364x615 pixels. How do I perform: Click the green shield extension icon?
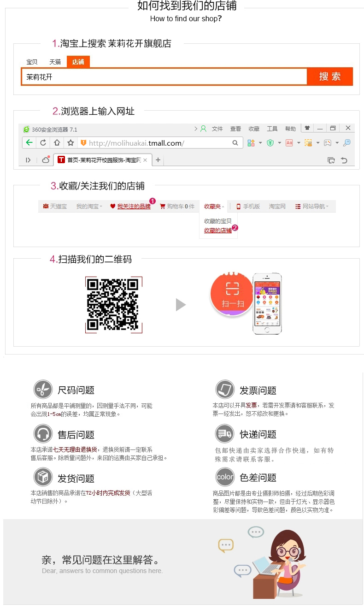pos(270,143)
